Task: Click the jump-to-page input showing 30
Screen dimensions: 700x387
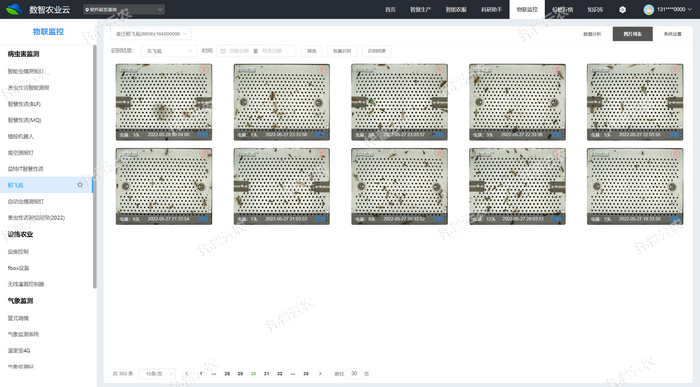Action: (354, 374)
